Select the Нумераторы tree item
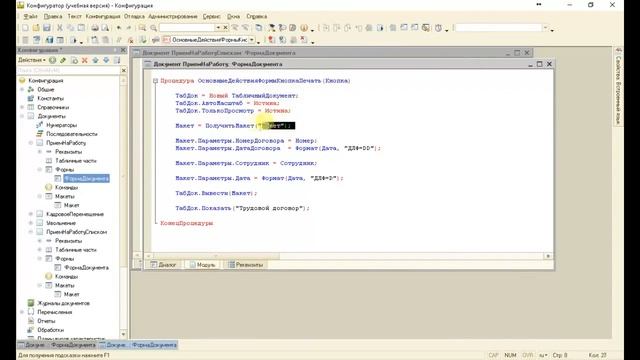The height and width of the screenshot is (360, 640). click(x=61, y=125)
